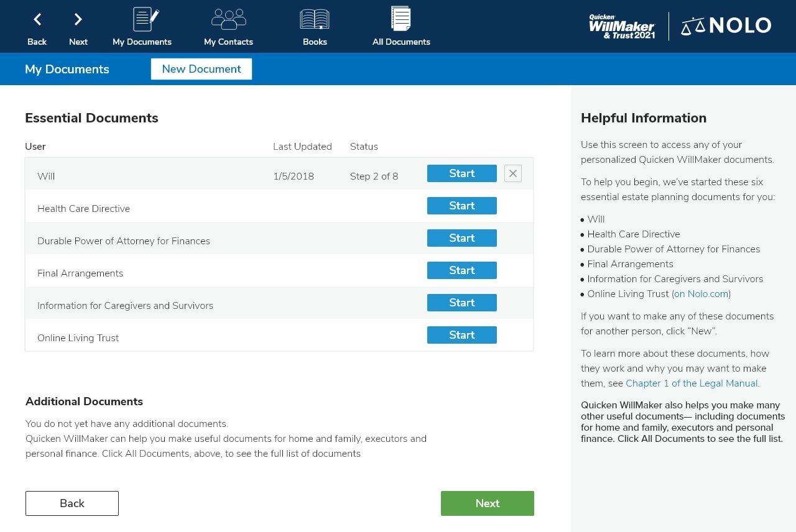Start Information for Caregivers and Survivors
Viewport: 796px width, 532px height.
tap(461, 303)
